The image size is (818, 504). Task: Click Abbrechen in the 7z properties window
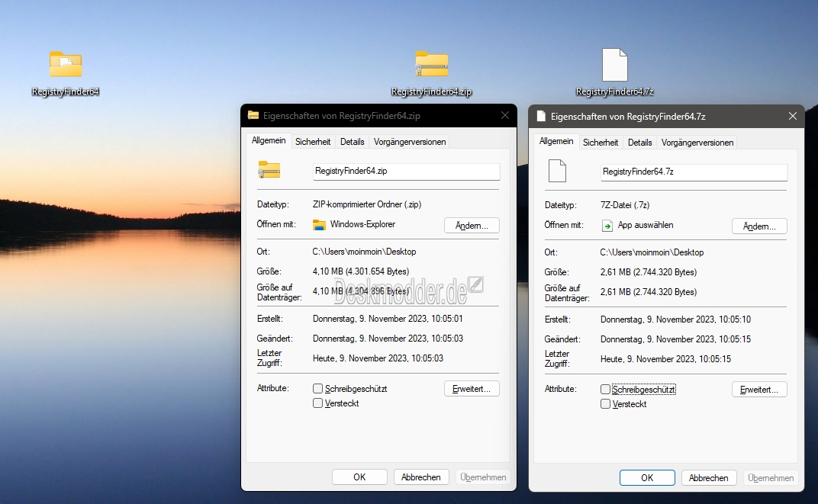[x=708, y=478]
